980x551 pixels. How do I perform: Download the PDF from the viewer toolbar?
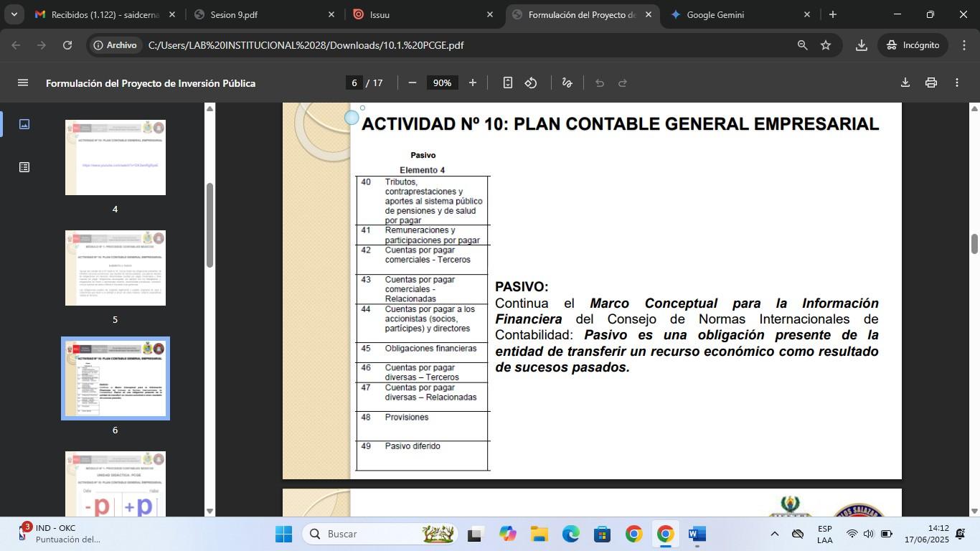click(905, 83)
